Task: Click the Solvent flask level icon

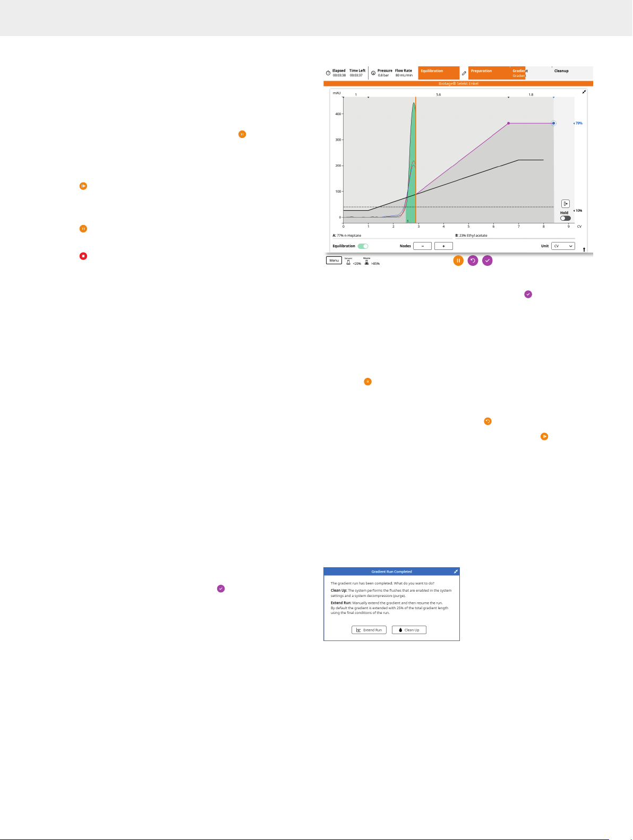Action: (348, 262)
